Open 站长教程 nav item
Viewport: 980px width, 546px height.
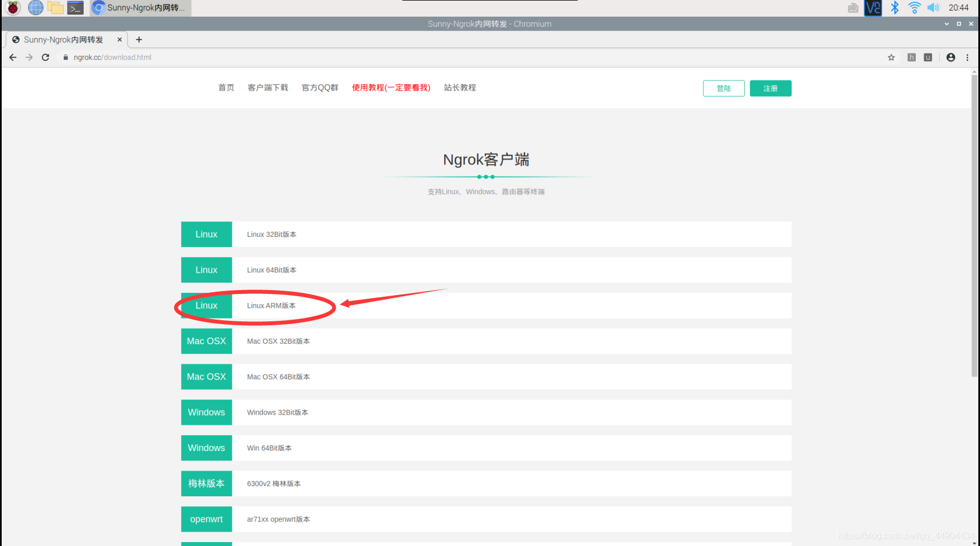(460, 88)
